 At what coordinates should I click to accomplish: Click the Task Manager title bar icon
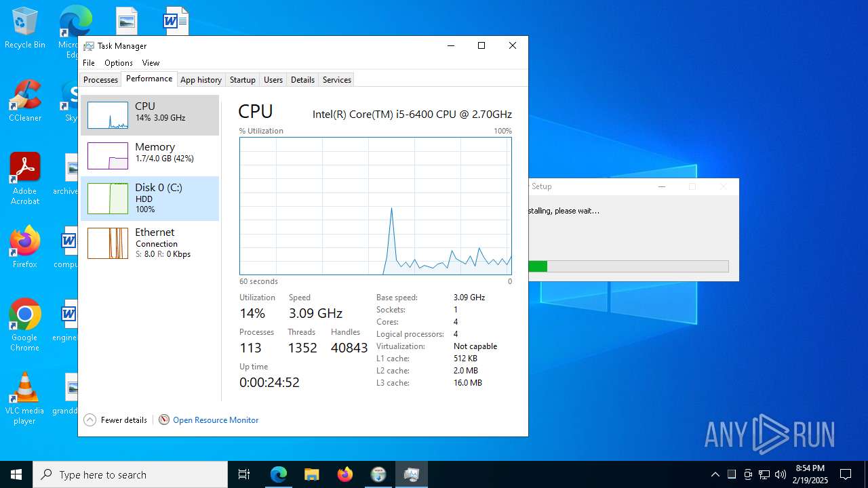[x=89, y=46]
